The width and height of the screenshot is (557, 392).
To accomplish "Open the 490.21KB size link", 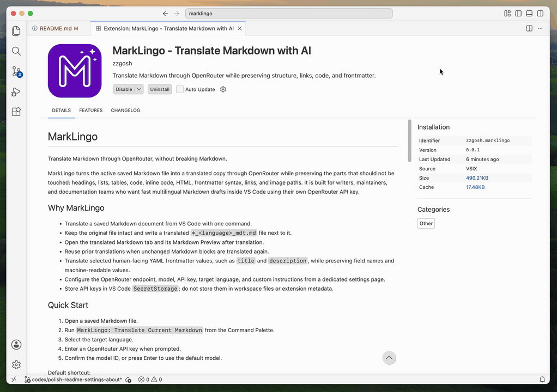I will pos(477,178).
